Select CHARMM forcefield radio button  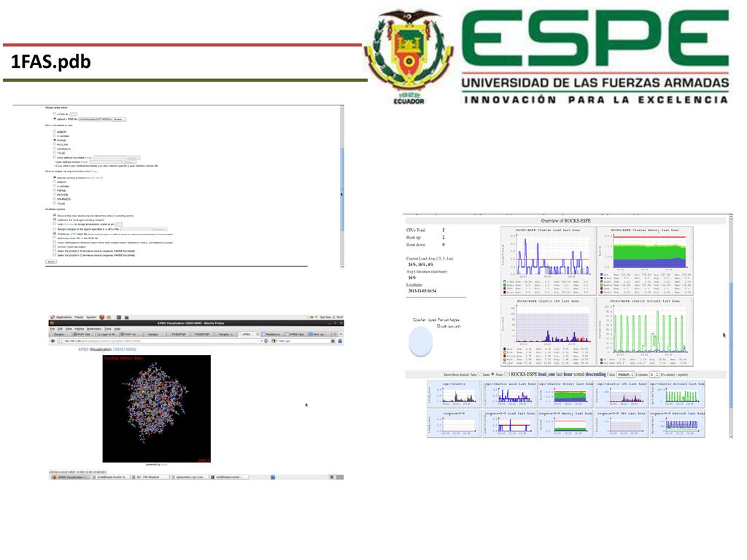coord(54,136)
